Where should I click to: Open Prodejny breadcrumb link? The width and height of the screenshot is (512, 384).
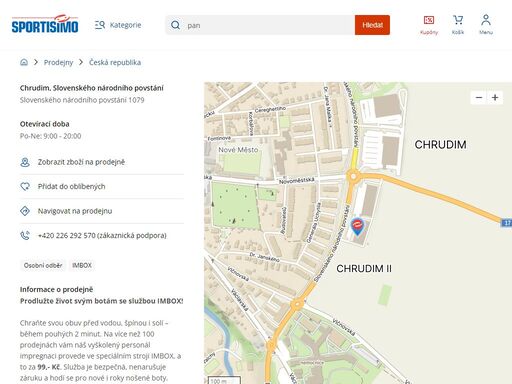[58, 62]
